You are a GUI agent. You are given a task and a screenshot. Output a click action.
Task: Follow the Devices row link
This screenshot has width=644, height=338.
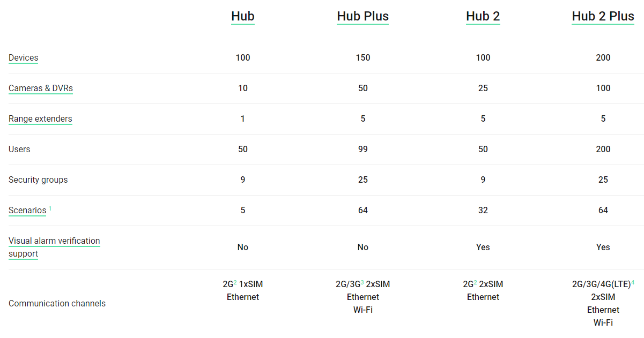point(23,58)
